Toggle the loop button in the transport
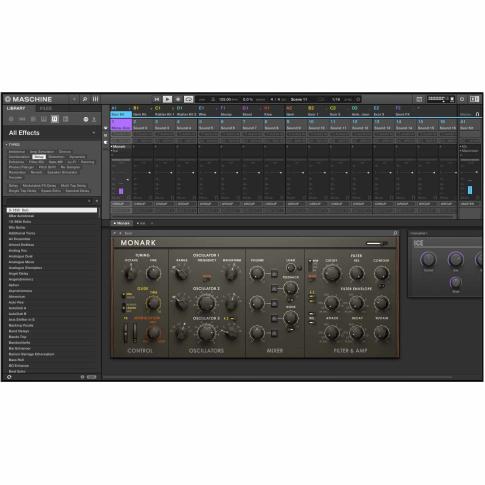The height and width of the screenshot is (485, 485). [189, 99]
